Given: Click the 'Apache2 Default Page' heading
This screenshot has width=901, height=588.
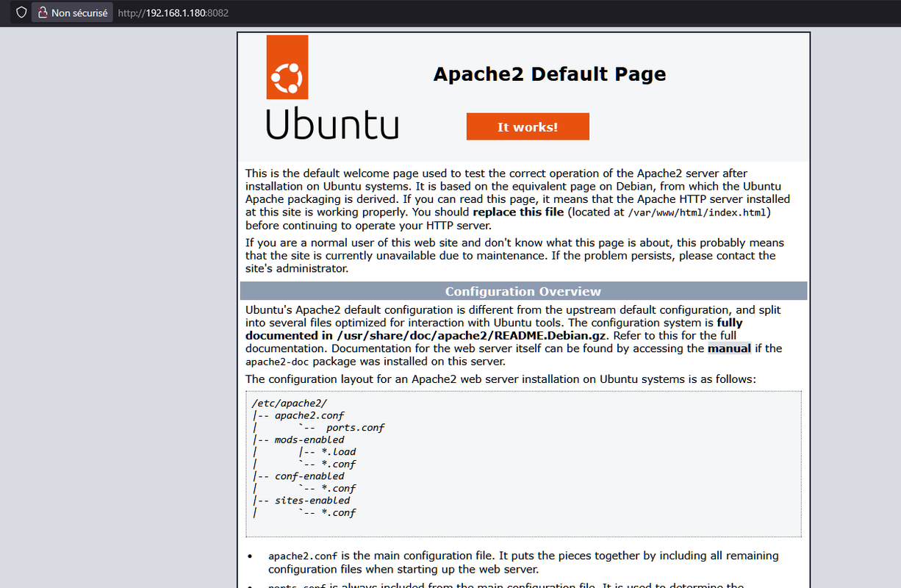Looking at the screenshot, I should click(550, 74).
